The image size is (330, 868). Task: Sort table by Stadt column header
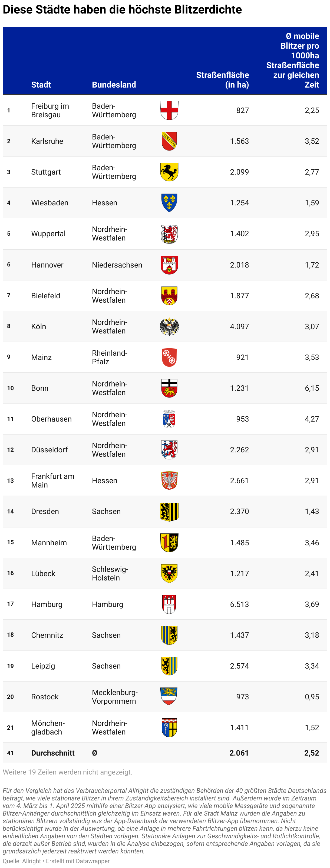[41, 85]
